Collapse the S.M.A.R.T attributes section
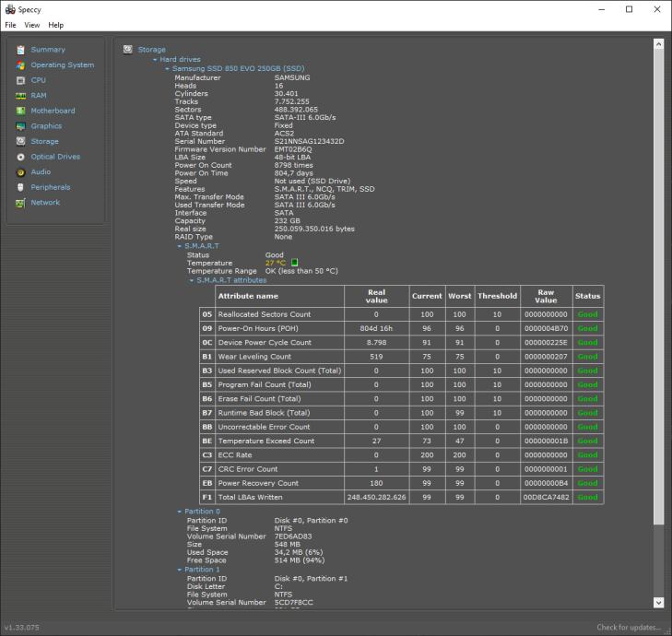Viewport: 672px width, 636px height. [192, 280]
